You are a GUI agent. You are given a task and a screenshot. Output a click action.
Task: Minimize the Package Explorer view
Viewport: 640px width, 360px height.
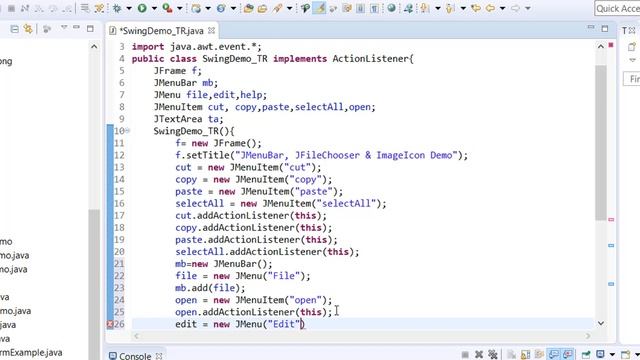tap(76, 27)
